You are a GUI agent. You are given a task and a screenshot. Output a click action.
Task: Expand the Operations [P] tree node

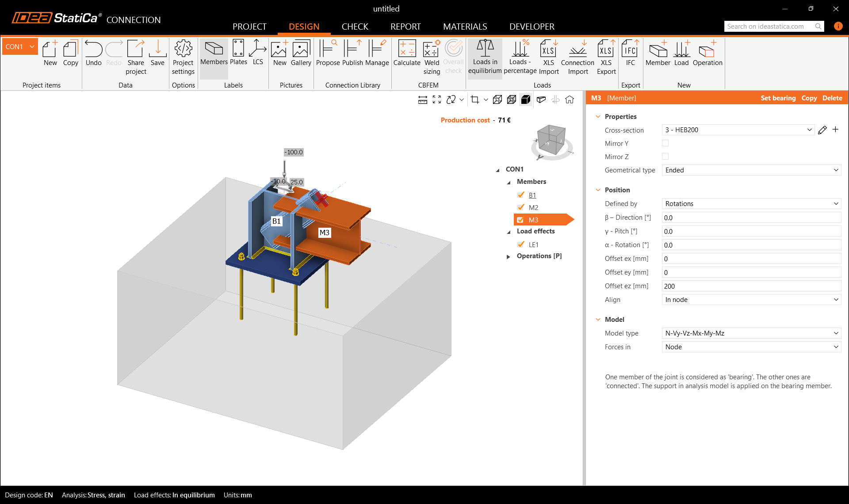click(x=509, y=256)
